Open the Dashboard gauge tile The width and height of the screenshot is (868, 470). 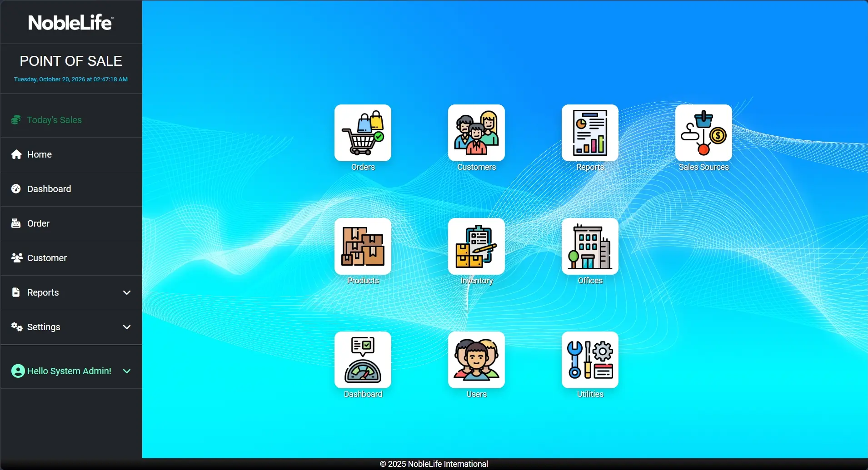(x=363, y=360)
